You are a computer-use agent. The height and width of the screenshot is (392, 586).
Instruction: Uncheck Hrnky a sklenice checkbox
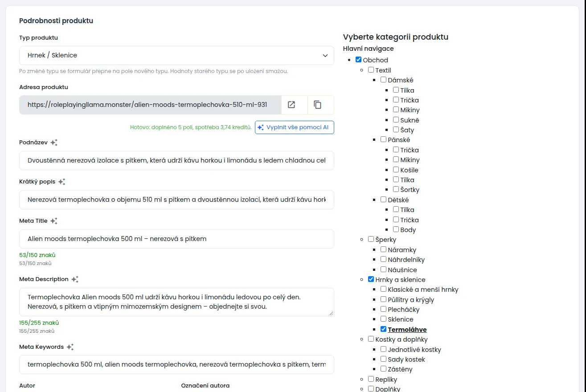click(371, 279)
